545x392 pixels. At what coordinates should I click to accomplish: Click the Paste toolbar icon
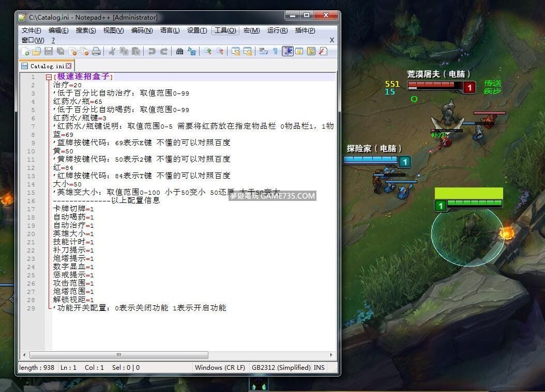(x=136, y=52)
